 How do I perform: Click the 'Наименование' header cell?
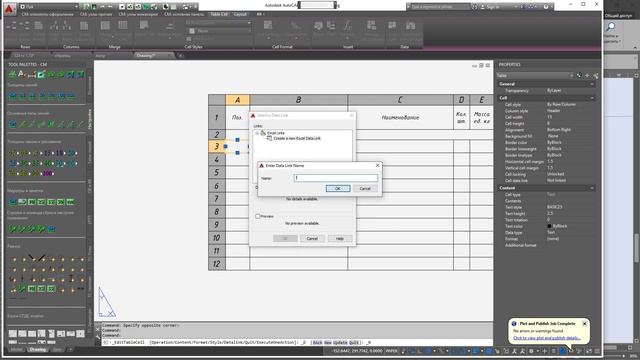point(400,118)
